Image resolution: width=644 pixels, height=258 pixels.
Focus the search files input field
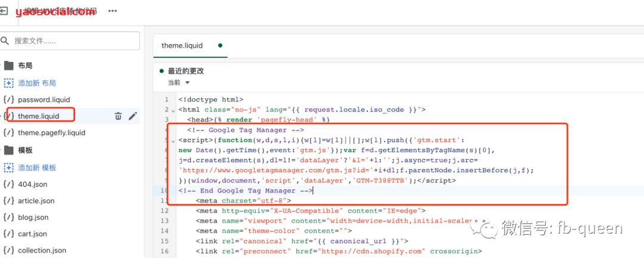pos(70,41)
